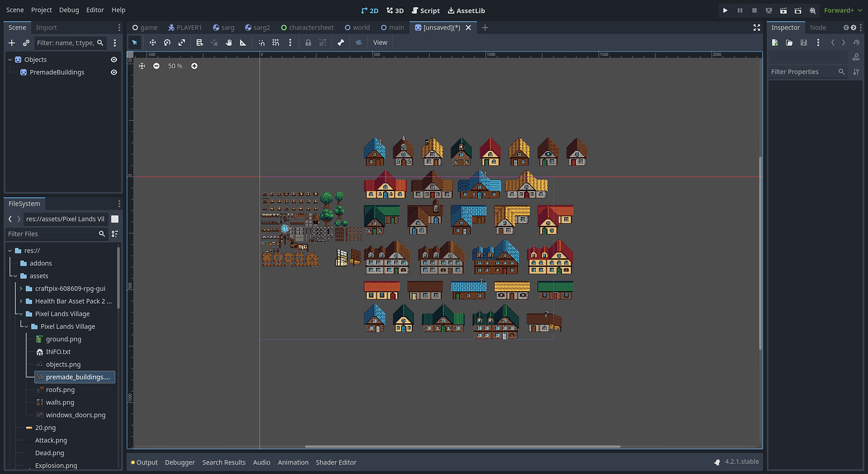Screen dimensions: 868x474
Task: Hide the PremadeBuildings node with its eye icon
Action: pos(114,72)
